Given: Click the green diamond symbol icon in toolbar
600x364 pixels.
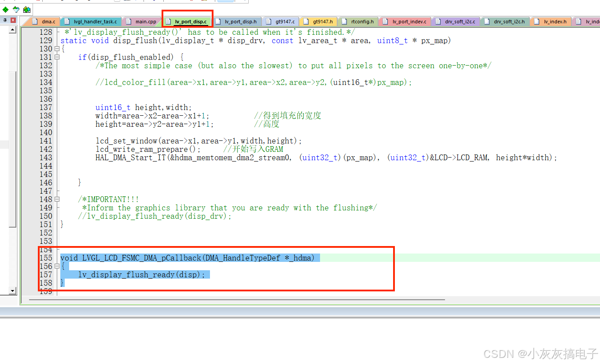Looking at the screenshot, I should (x=5, y=9).
